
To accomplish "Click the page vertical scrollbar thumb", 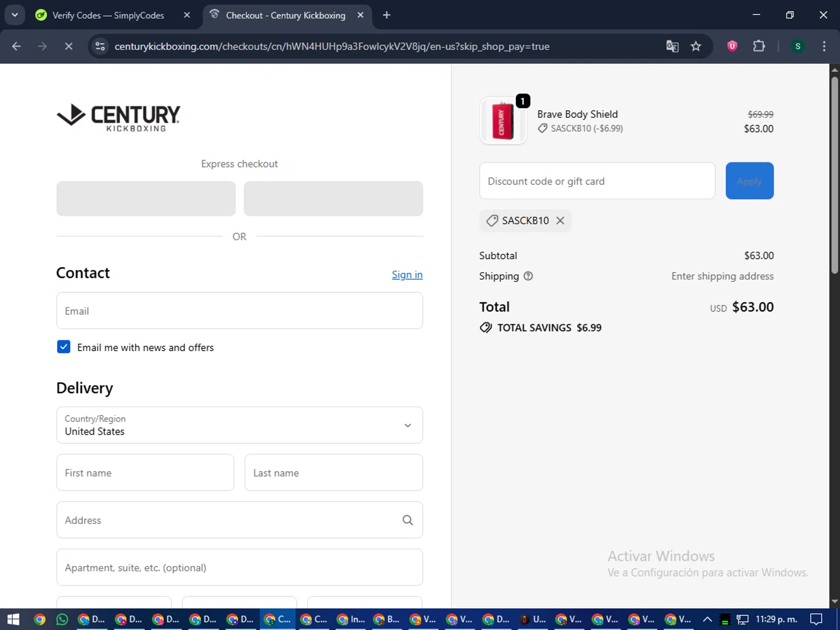I will [834, 175].
